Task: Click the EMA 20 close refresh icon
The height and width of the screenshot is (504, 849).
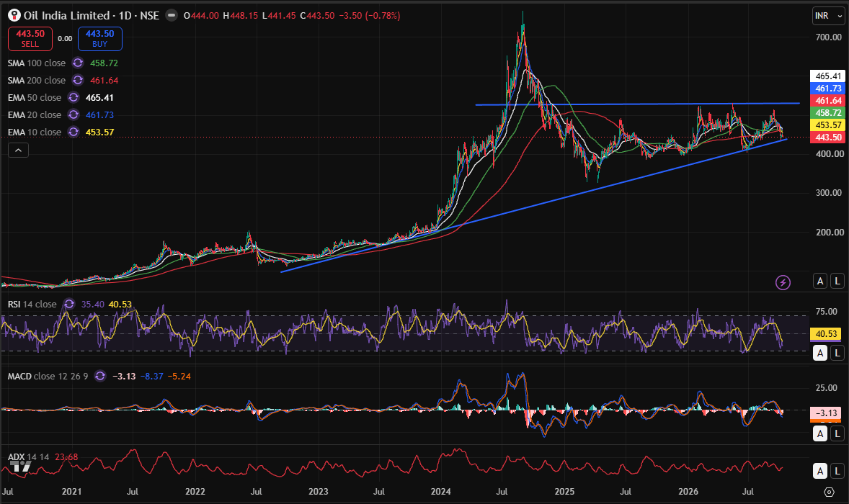Action: (x=74, y=114)
